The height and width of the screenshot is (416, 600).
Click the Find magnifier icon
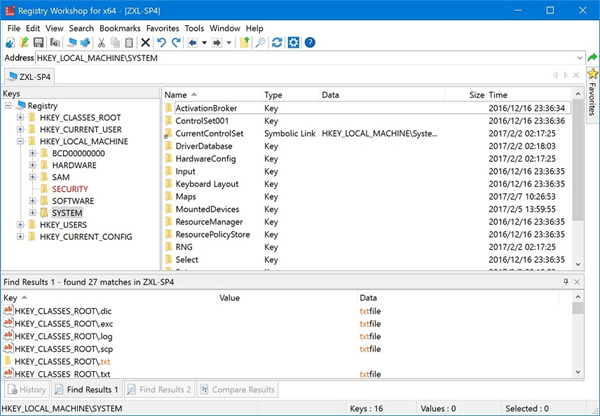[x=259, y=43]
